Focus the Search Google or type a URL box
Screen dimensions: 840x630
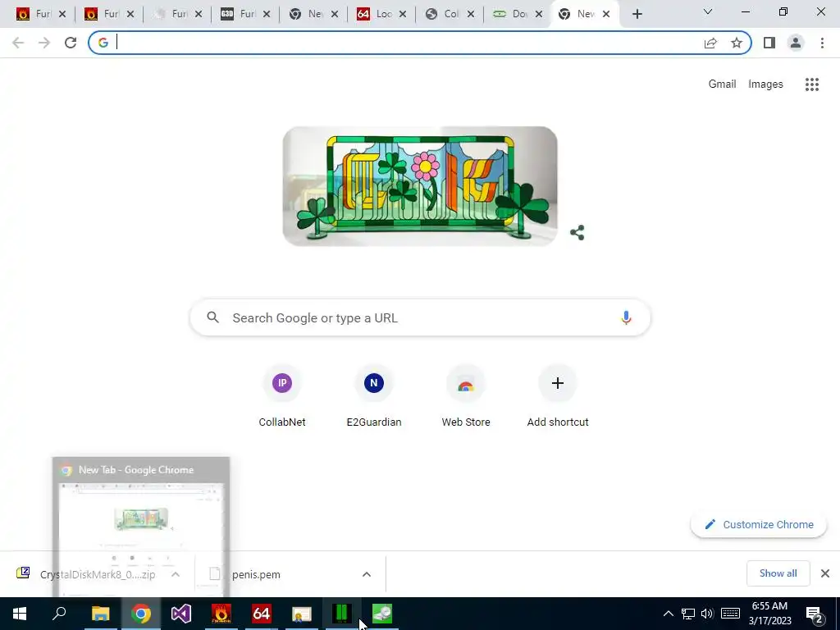420,317
